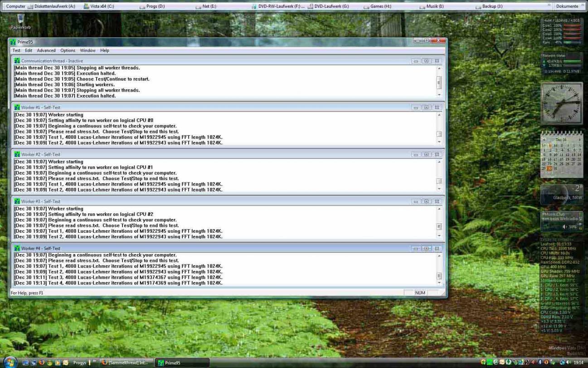This screenshot has width=588, height=368.
Task: Open the Advanced menu
Action: click(46, 50)
